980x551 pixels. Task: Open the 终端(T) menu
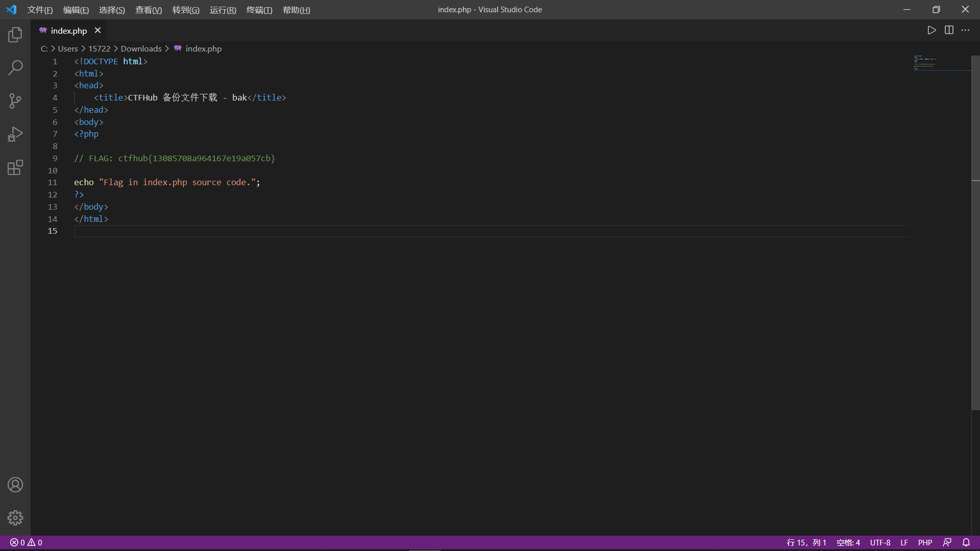point(259,10)
